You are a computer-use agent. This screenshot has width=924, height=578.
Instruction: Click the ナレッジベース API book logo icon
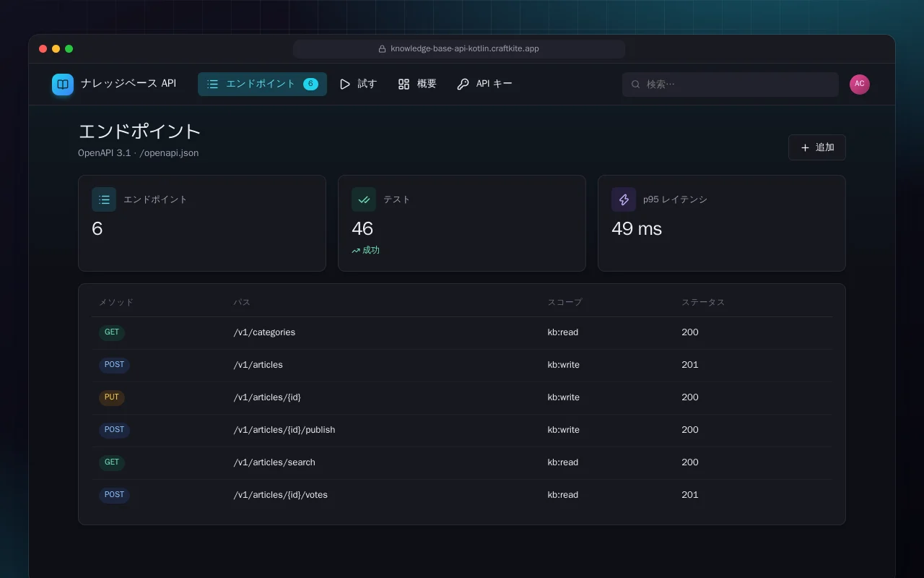coord(63,85)
